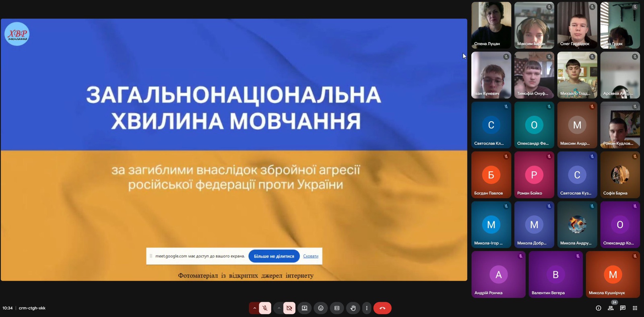Click the present screen icon
Image resolution: width=644 pixels, height=317 pixels.
305,308
